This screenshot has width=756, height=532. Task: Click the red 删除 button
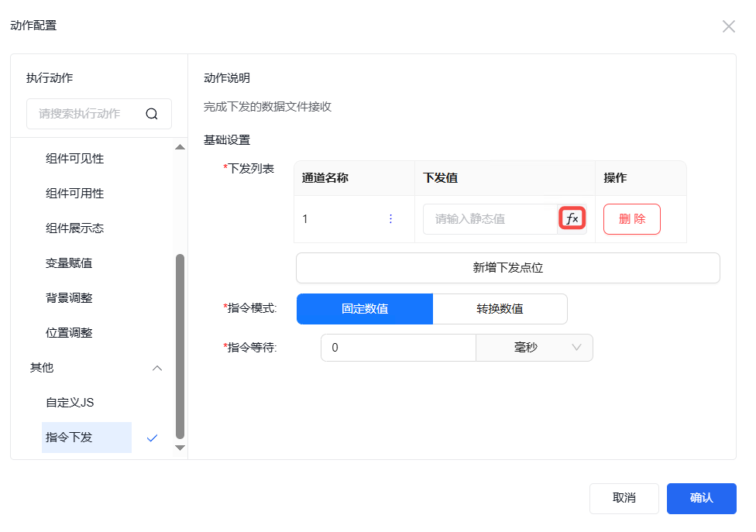pos(631,219)
